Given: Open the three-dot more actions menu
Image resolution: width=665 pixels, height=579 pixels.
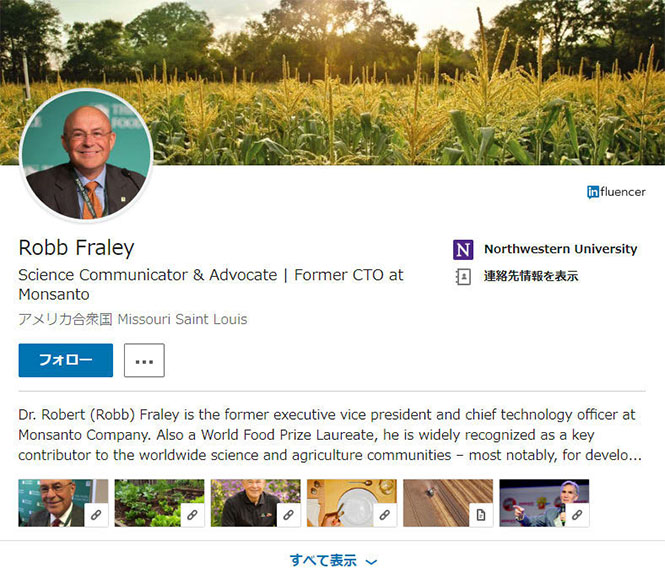Looking at the screenshot, I should (144, 360).
